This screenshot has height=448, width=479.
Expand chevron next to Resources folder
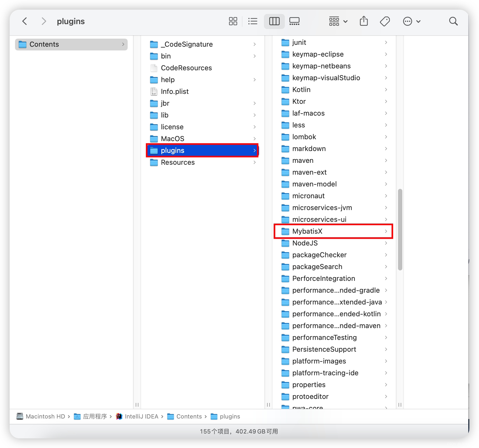click(x=255, y=162)
